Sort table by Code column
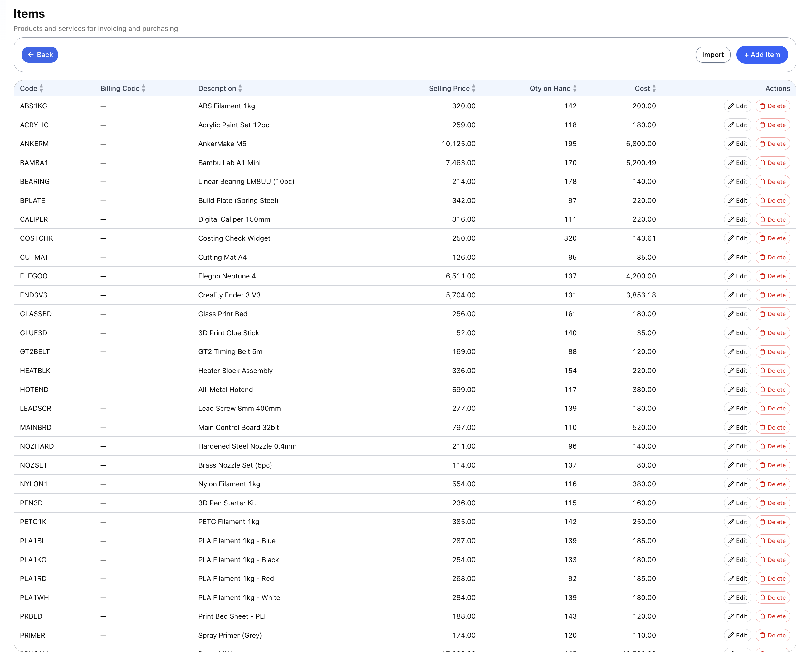The height and width of the screenshot is (668, 812). pyautogui.click(x=32, y=89)
